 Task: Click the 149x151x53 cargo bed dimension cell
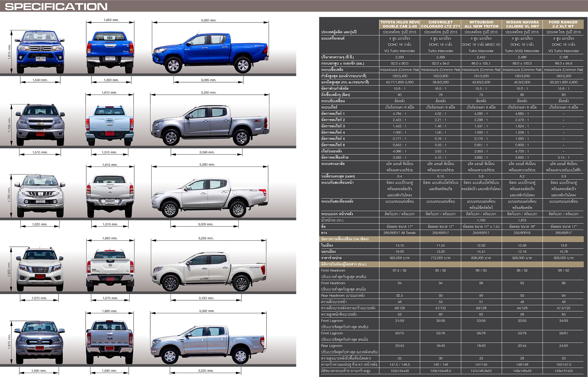[563, 371]
